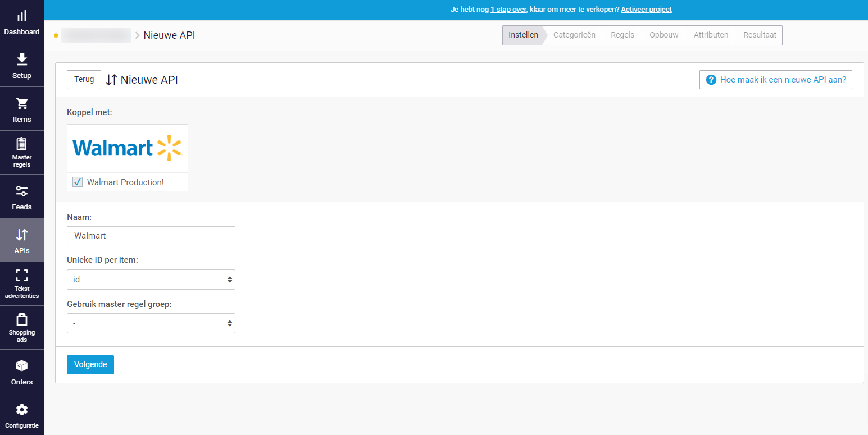
Task: Uncheck the Walmart Production checkbox
Action: pyautogui.click(x=77, y=182)
